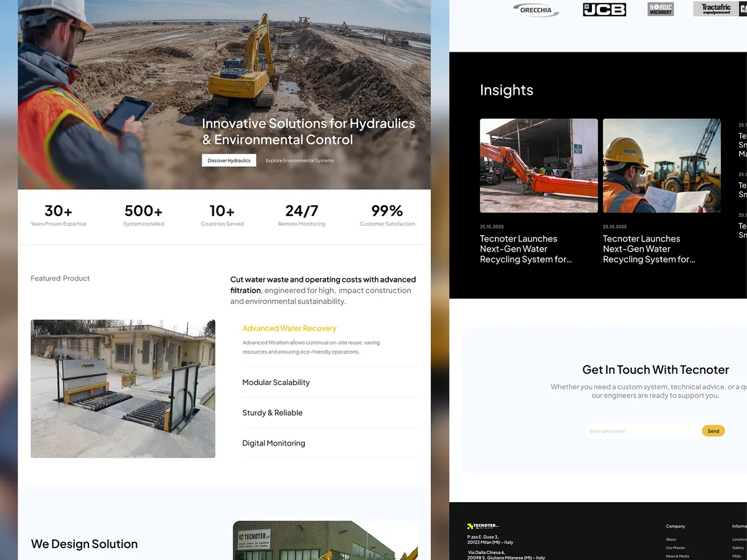Open first Tecnoter Launches article title
This screenshot has height=560, width=747.
tap(526, 249)
